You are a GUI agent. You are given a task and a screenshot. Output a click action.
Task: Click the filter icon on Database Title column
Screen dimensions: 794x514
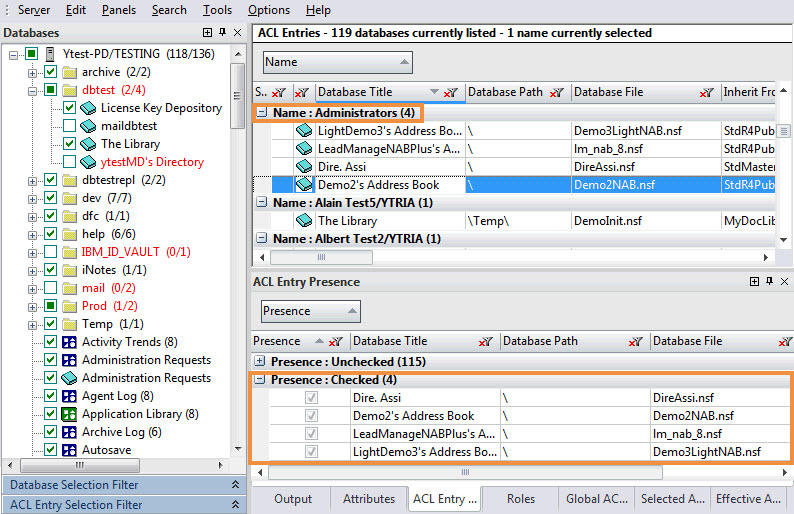click(x=452, y=93)
